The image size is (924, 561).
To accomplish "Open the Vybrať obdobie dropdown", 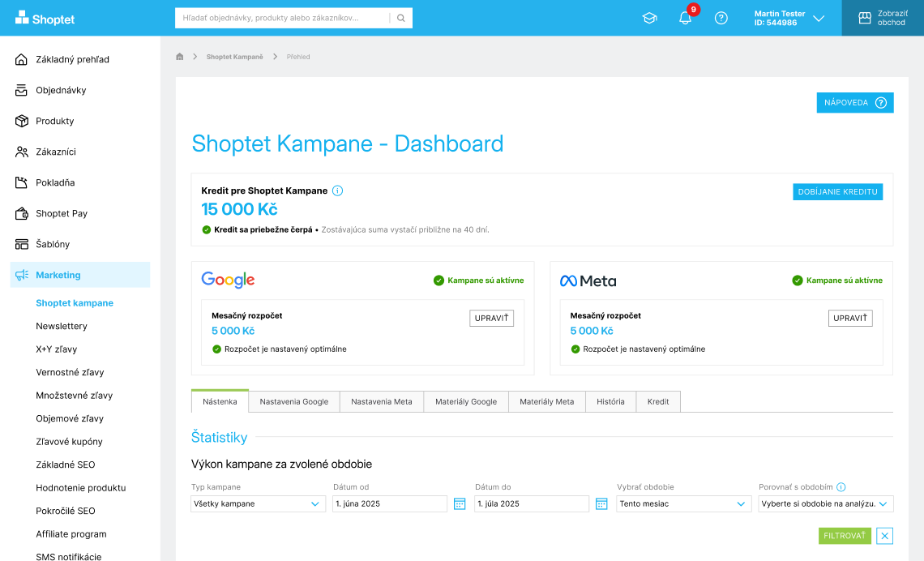I will [683, 503].
